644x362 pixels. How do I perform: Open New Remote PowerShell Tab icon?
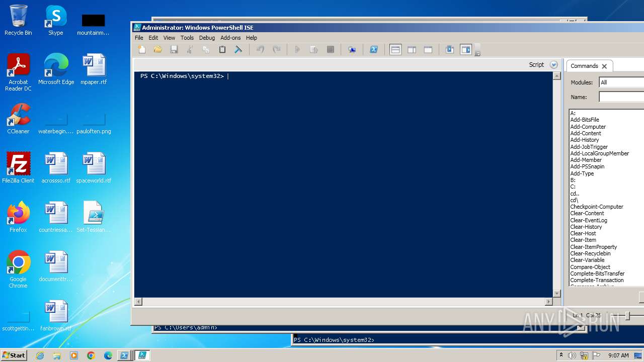pyautogui.click(x=352, y=49)
